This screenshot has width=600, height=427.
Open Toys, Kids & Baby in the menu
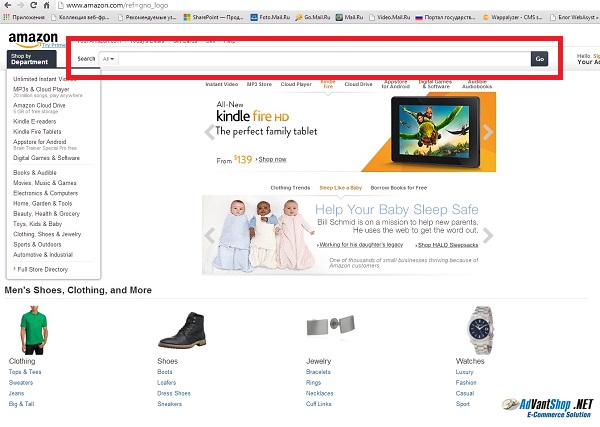38,224
